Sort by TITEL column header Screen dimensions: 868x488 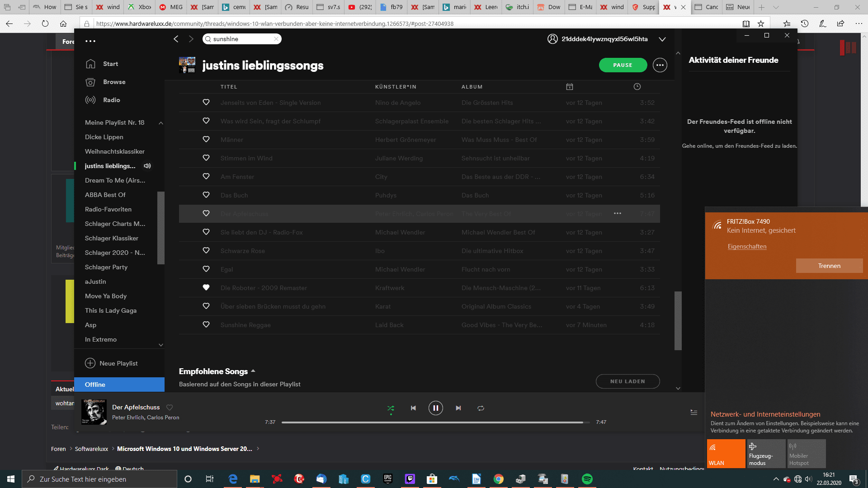point(229,87)
